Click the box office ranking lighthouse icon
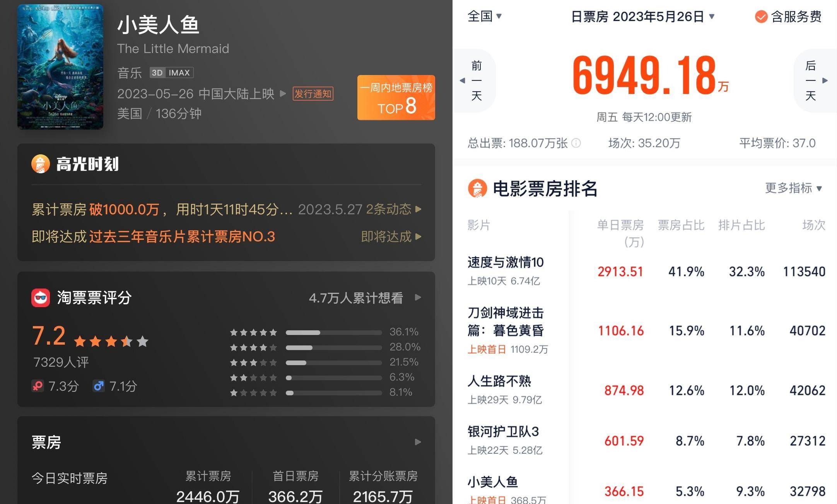 (x=477, y=189)
